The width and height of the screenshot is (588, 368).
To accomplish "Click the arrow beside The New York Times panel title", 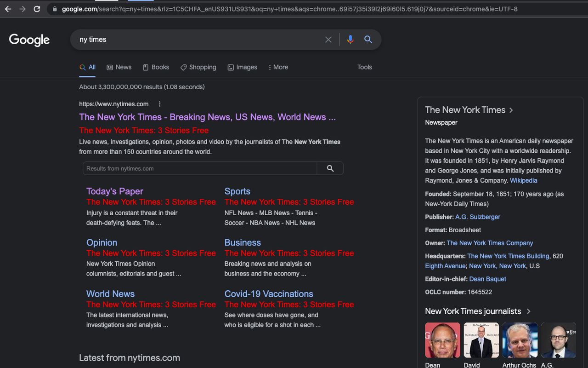I will click(x=511, y=110).
